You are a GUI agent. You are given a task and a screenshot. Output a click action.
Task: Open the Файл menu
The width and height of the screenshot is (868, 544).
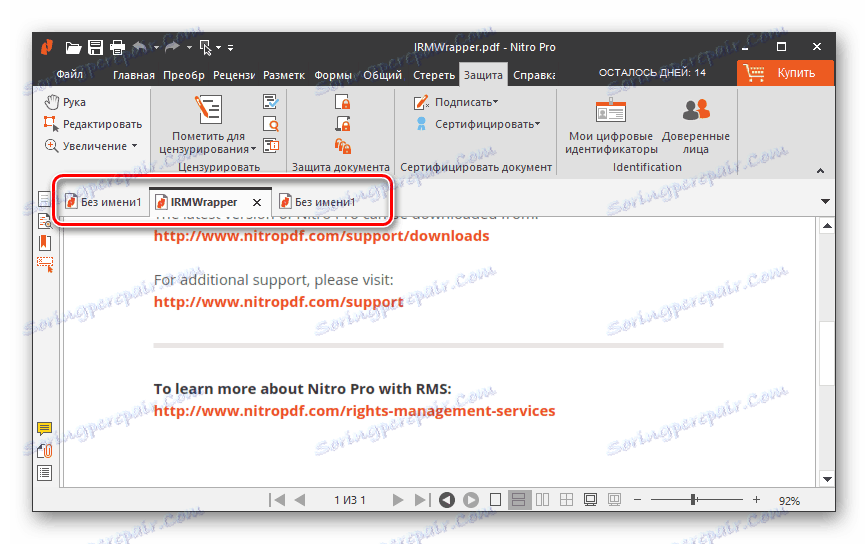(70, 74)
